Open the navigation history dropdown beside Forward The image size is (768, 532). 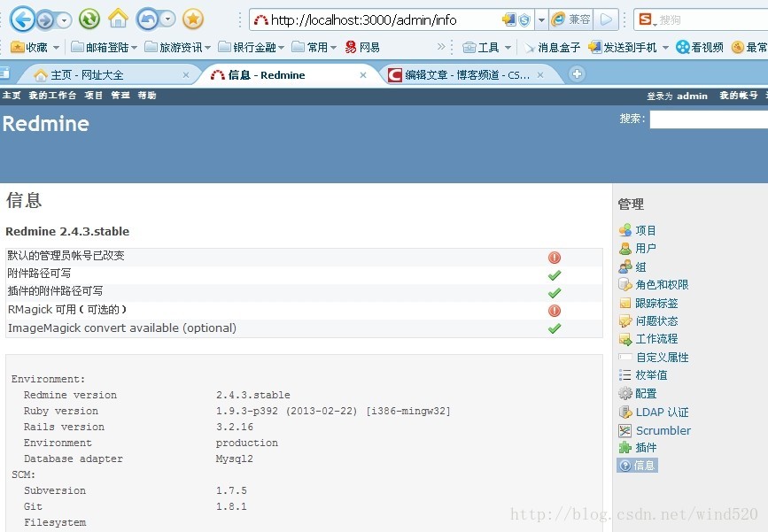(64, 20)
